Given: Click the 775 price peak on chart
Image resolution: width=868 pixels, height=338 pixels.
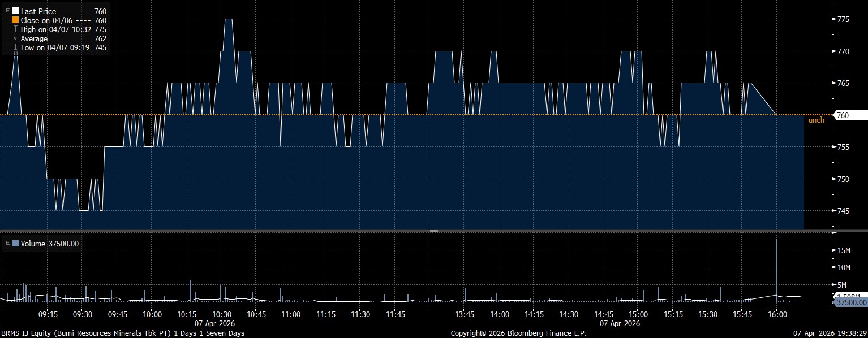Looking at the screenshot, I should click(228, 20).
